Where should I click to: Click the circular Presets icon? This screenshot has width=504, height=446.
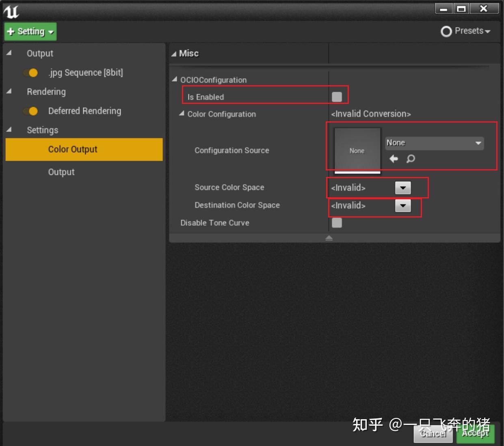pyautogui.click(x=446, y=31)
